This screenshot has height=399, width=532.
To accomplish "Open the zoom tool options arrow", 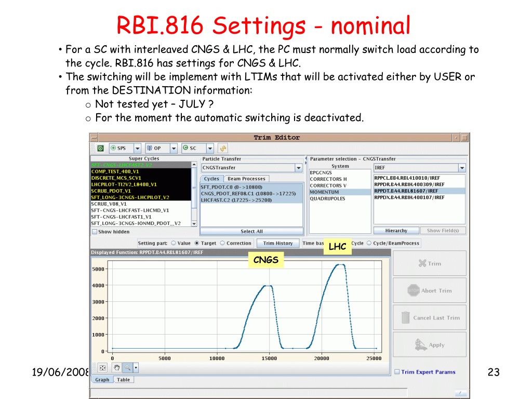I will (x=136, y=367).
